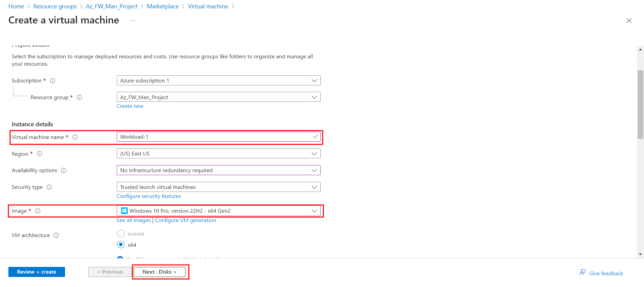Select the Arm64 architecture option
Viewport: 644px width, 287px height.
point(121,233)
